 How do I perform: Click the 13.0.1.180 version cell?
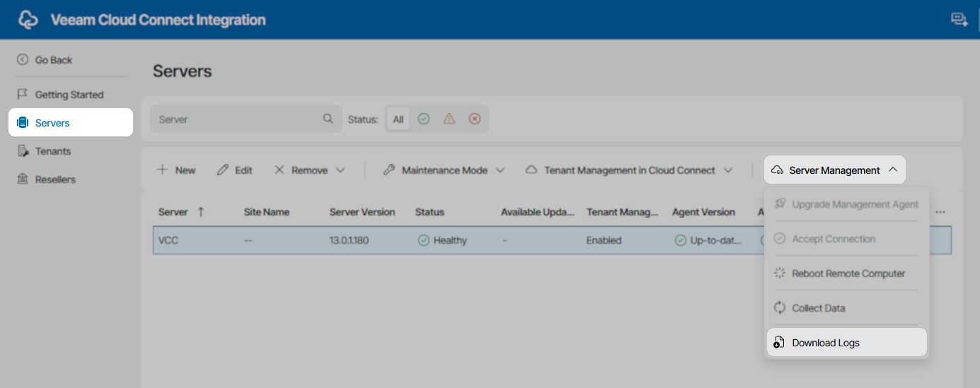click(x=351, y=240)
